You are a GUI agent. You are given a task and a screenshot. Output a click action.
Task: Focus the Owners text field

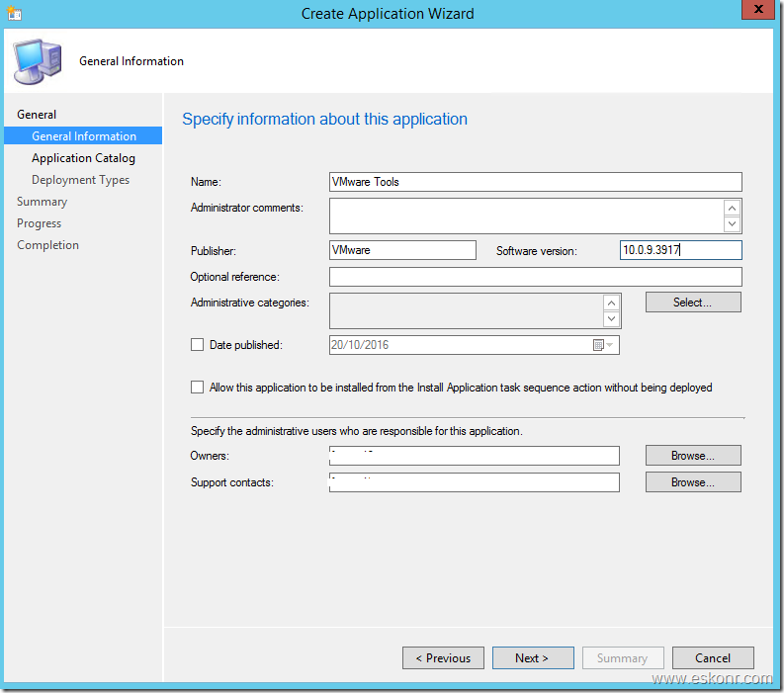pos(474,456)
